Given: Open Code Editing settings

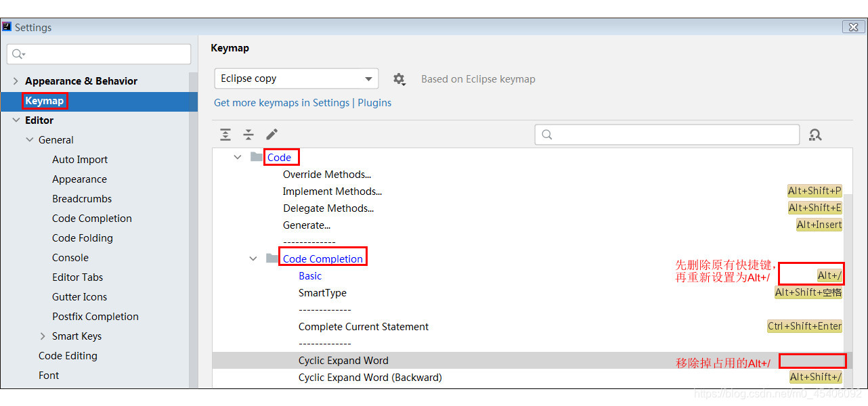Looking at the screenshot, I should [68, 356].
